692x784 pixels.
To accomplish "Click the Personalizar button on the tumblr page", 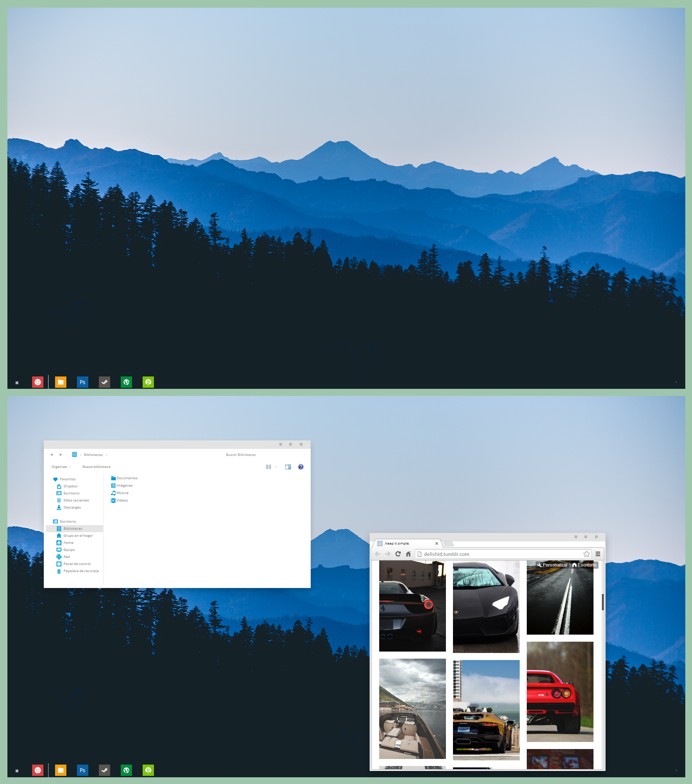I will click(x=553, y=565).
